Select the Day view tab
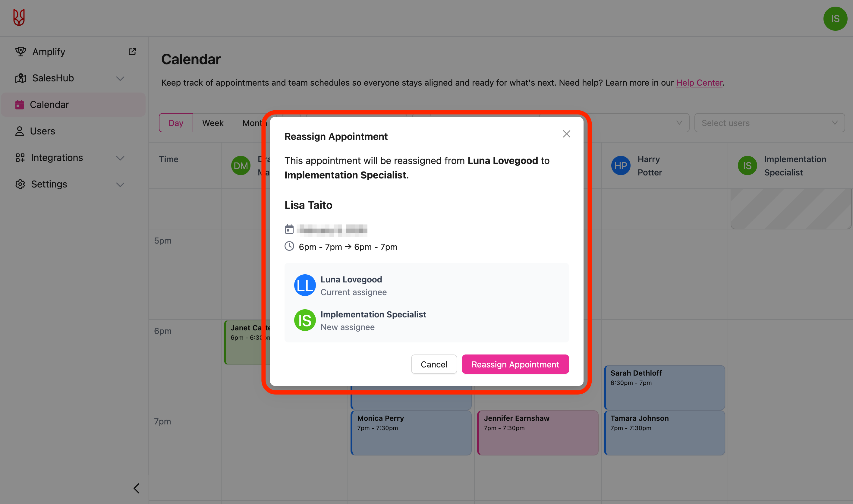Image resolution: width=853 pixels, height=504 pixels. pos(175,123)
